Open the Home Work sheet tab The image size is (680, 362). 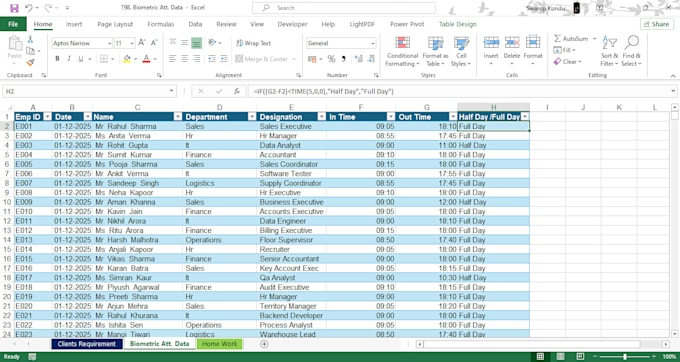point(219,344)
